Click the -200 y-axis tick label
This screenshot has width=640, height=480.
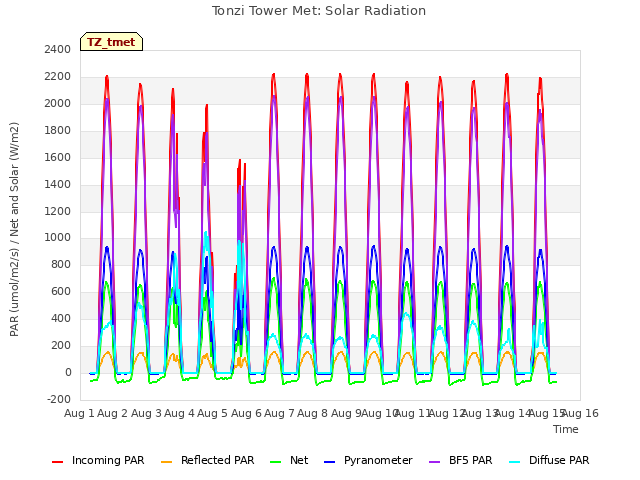pos(59,399)
